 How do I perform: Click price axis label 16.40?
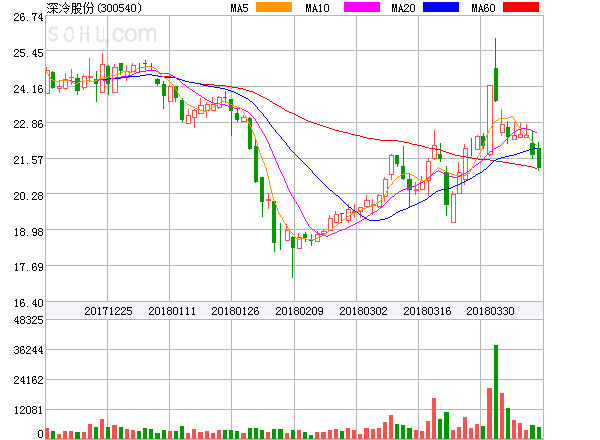(x=28, y=303)
